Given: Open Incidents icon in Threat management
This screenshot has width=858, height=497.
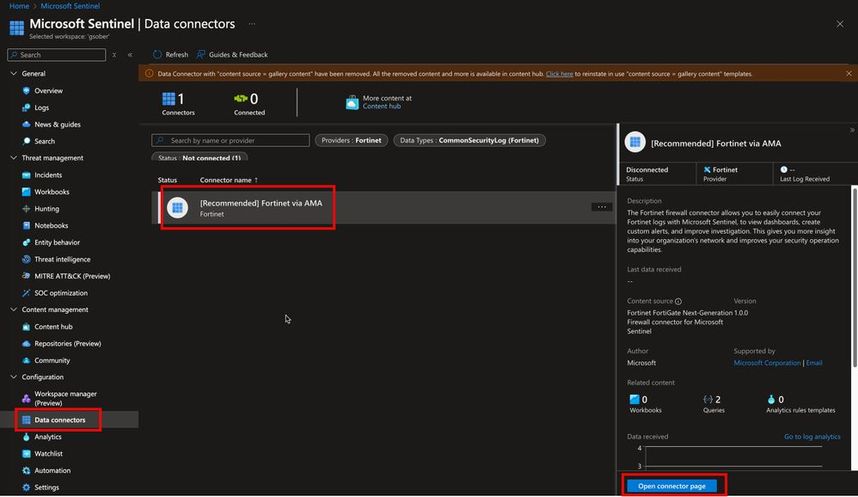Looking at the screenshot, I should [x=26, y=175].
